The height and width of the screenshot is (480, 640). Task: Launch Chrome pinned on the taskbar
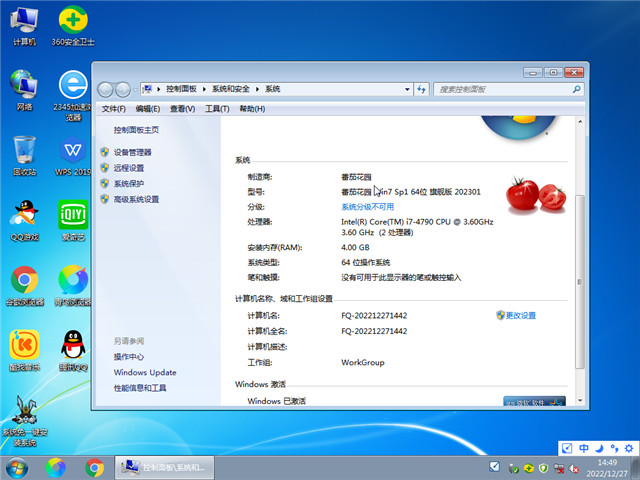click(94, 468)
